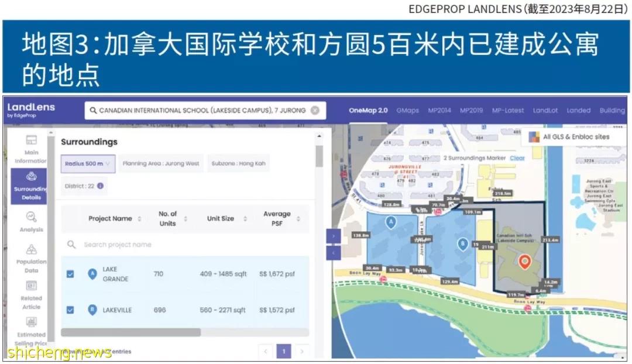The width and height of the screenshot is (632, 364).
Task: Switch to the OneMap 2.0 tab
Action: (368, 111)
